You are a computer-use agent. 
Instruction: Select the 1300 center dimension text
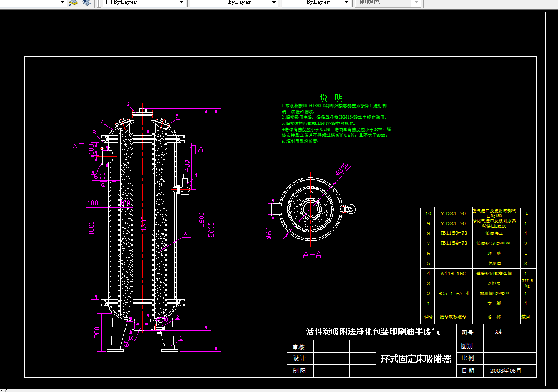pos(144,224)
